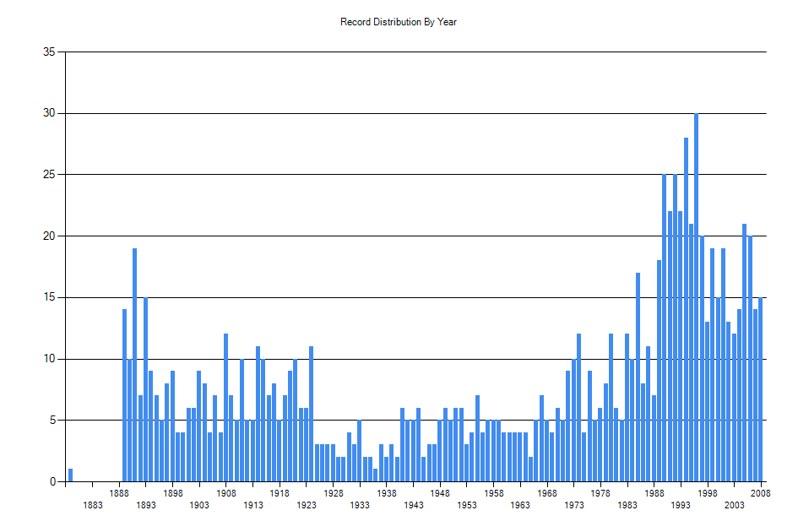This screenshot has height=532, width=798.
Task: Select the y-axis label 25
Action: point(49,175)
